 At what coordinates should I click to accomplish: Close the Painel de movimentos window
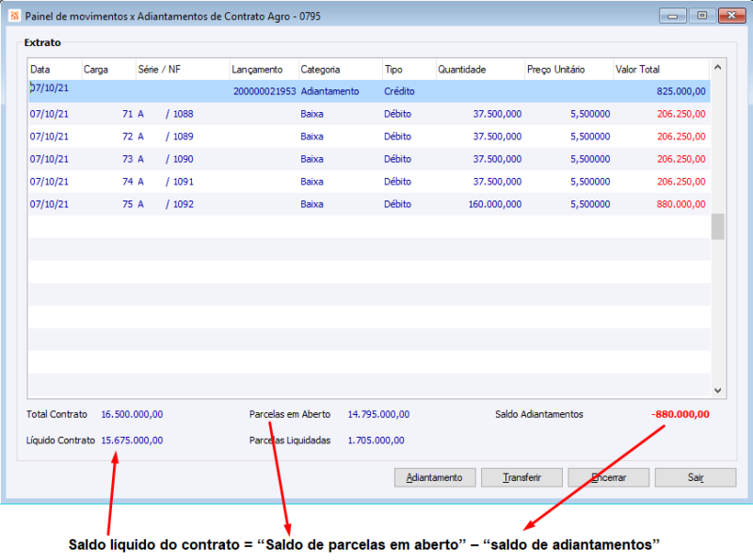(x=731, y=16)
